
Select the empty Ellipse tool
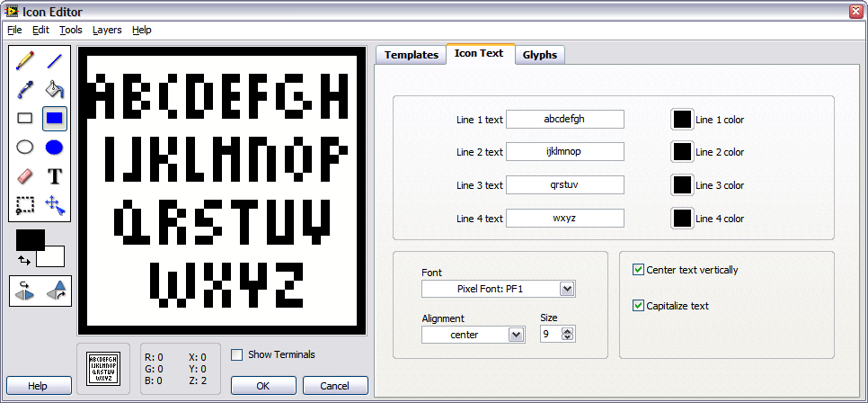pyautogui.click(x=25, y=147)
